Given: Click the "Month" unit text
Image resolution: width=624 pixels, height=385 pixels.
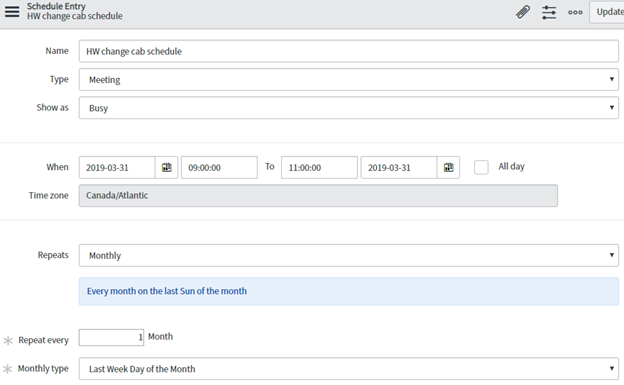Looking at the screenshot, I should [x=160, y=336].
